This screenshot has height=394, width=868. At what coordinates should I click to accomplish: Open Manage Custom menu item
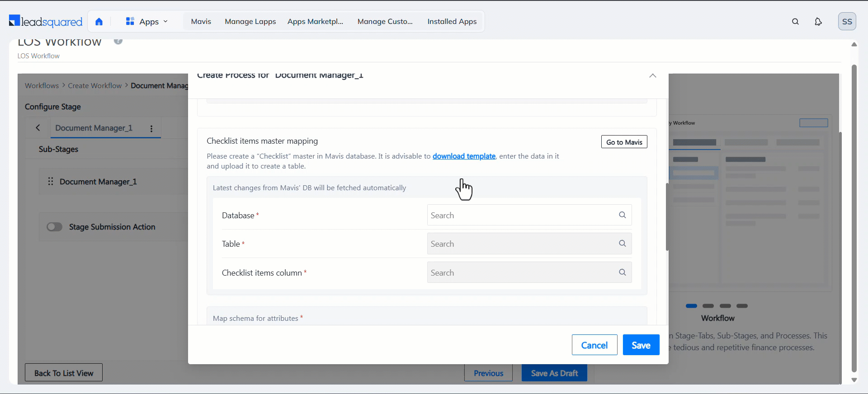point(385,21)
